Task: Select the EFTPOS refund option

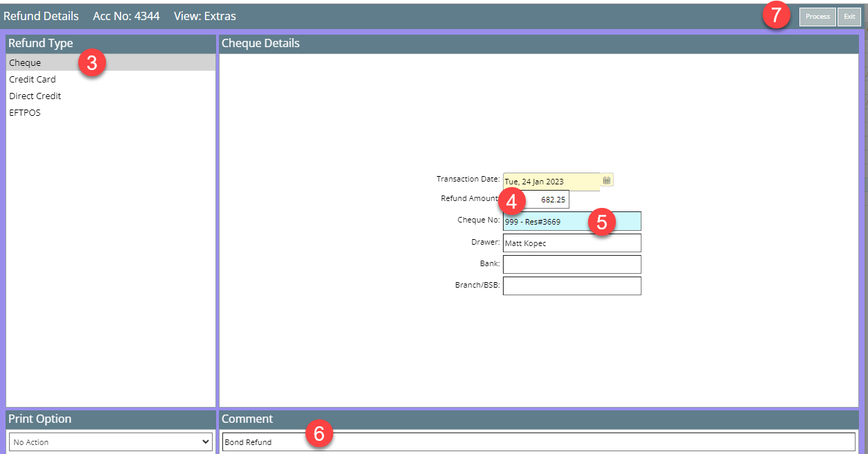Action: coord(25,113)
